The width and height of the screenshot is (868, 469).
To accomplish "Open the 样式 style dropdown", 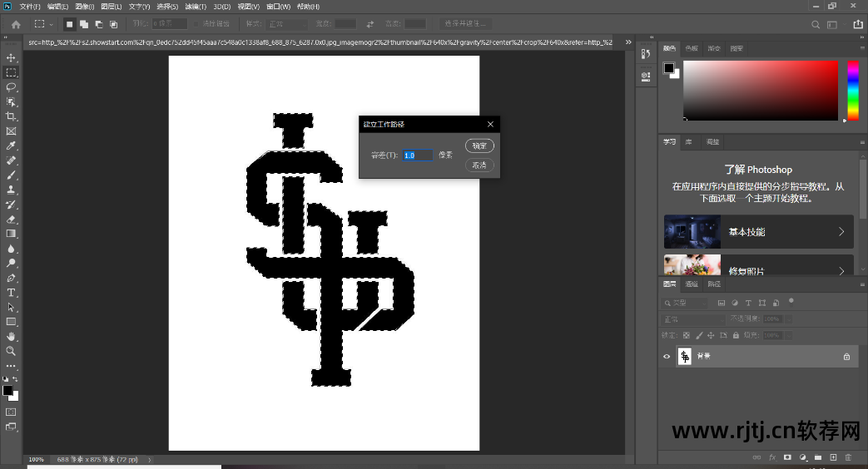I will point(287,24).
